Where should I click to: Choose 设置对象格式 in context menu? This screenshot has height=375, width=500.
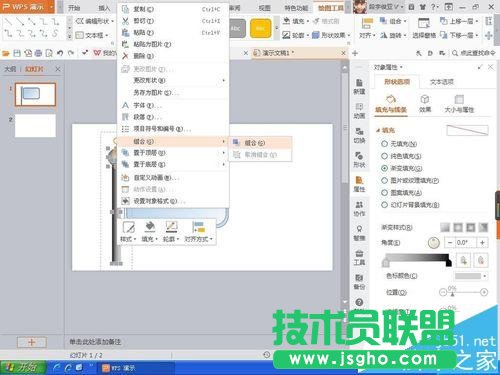(x=173, y=201)
